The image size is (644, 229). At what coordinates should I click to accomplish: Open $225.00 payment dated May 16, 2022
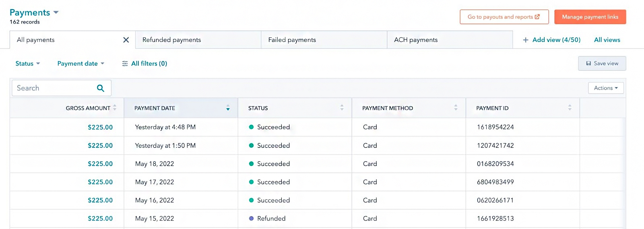pos(100,200)
